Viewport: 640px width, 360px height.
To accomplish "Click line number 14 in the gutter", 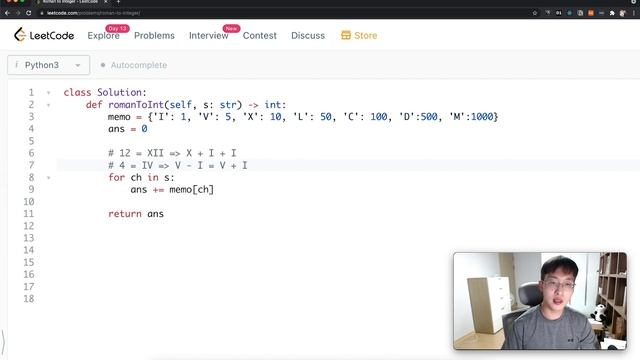I will point(29,250).
